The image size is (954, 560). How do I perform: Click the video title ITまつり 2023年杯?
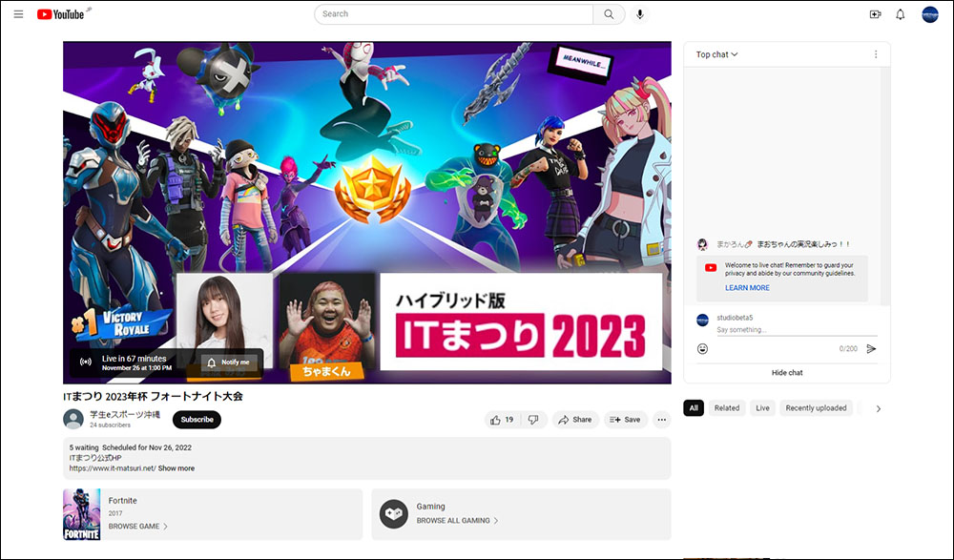click(153, 396)
